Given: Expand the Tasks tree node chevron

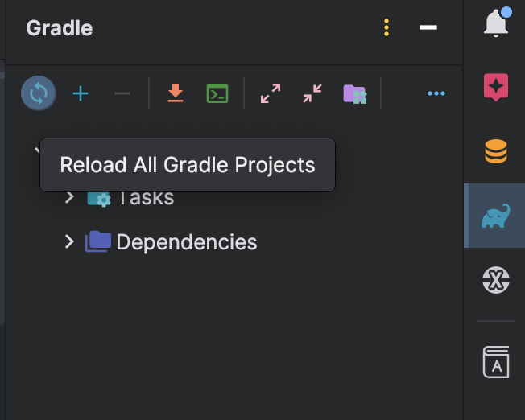Looking at the screenshot, I should tap(69, 197).
